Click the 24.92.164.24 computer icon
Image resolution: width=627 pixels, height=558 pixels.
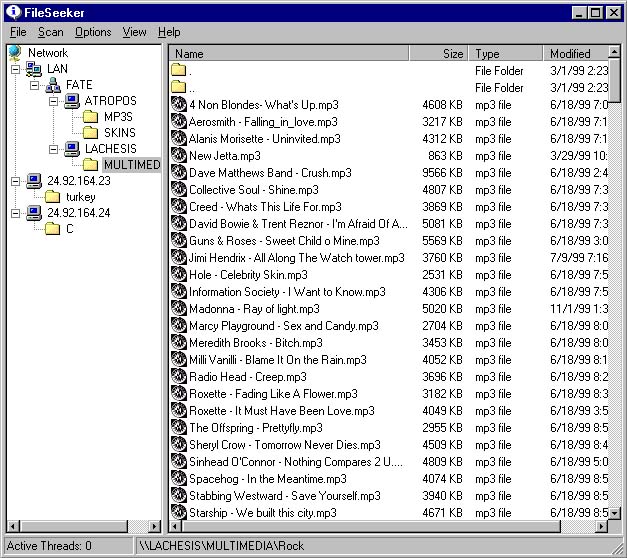click(x=34, y=213)
